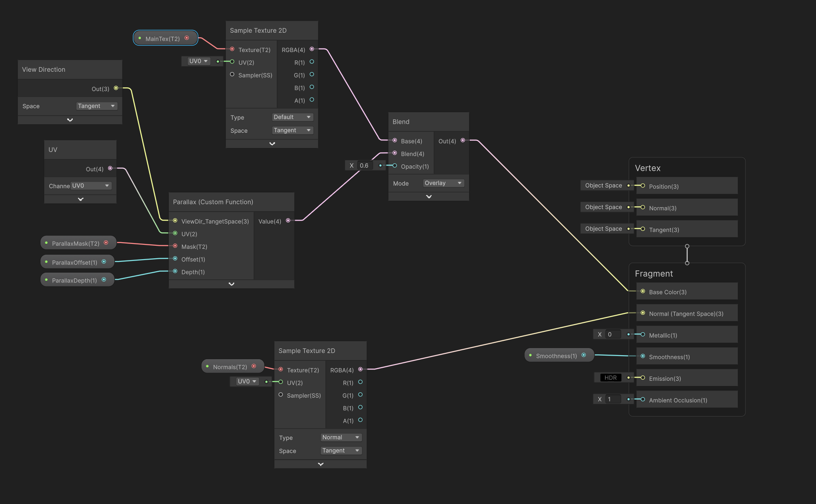
Task: Click the Vertex Position(3) port
Action: [643, 186]
